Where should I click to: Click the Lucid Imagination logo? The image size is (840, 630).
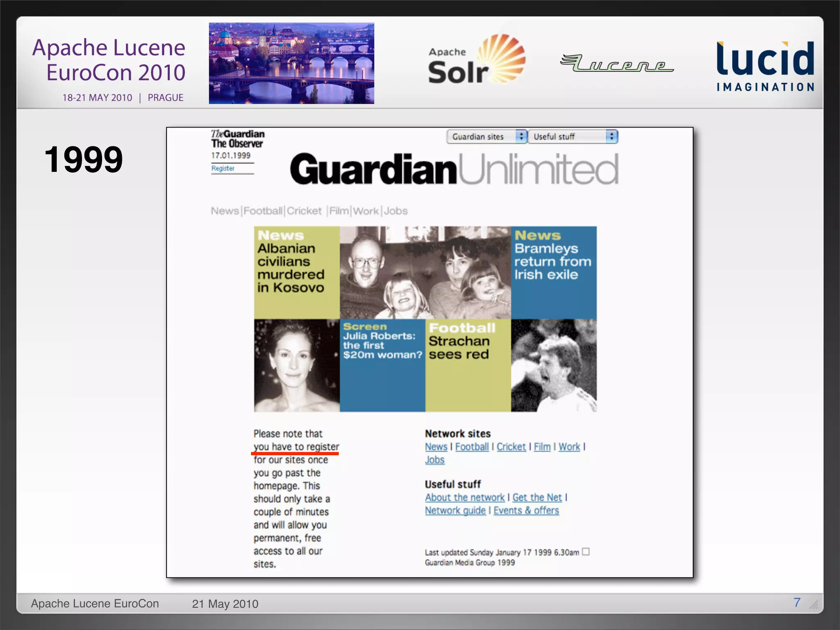765,66
